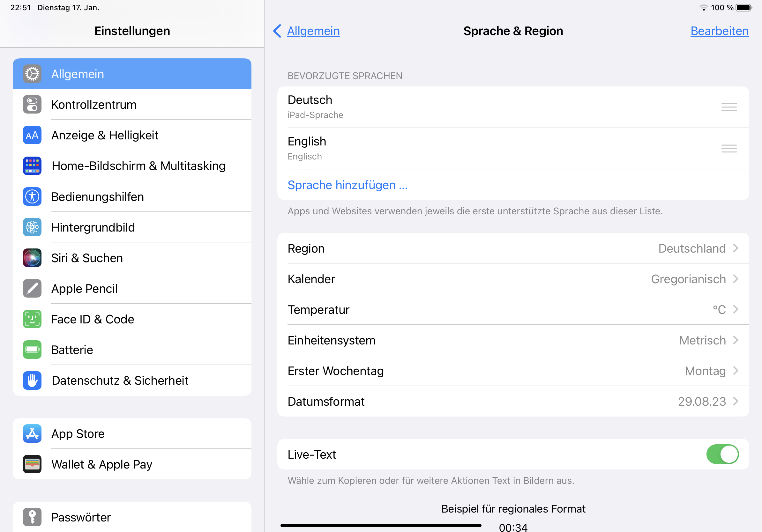Select Batterie in the settings sidebar

click(72, 350)
